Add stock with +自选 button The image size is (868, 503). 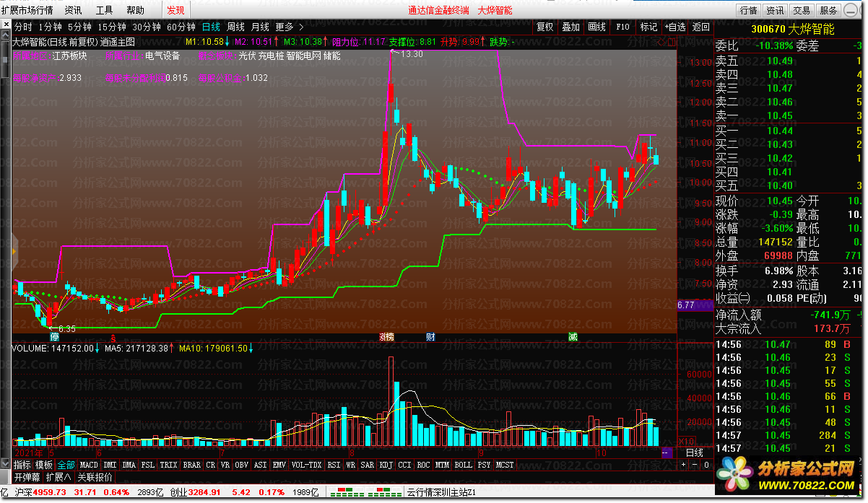pos(674,27)
